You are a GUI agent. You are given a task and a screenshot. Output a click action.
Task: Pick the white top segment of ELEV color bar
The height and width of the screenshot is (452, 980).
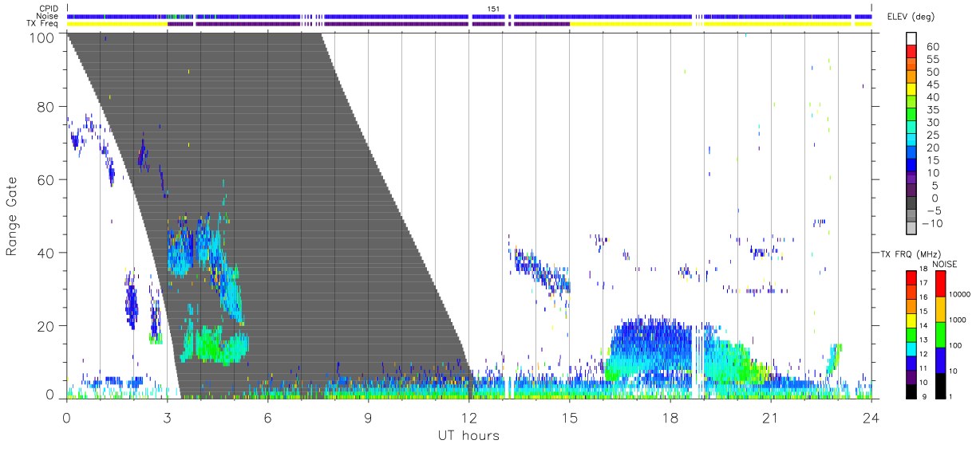(x=911, y=39)
